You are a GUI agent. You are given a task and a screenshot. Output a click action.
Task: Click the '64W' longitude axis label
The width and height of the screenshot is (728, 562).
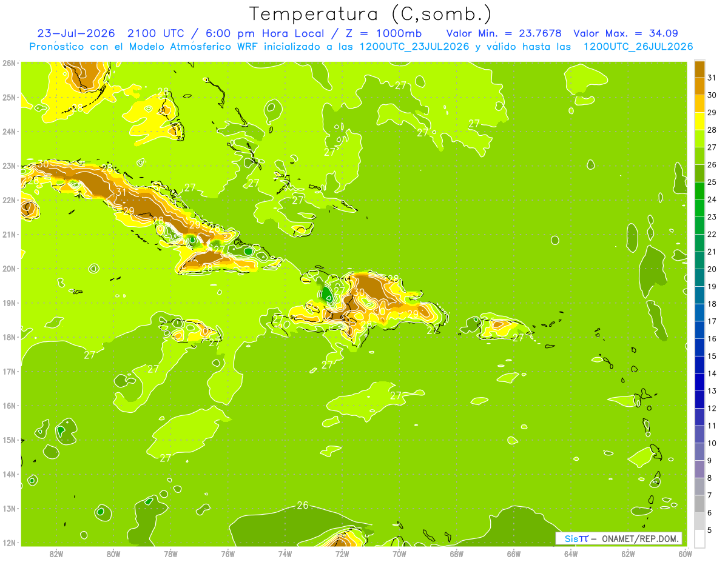coord(570,554)
